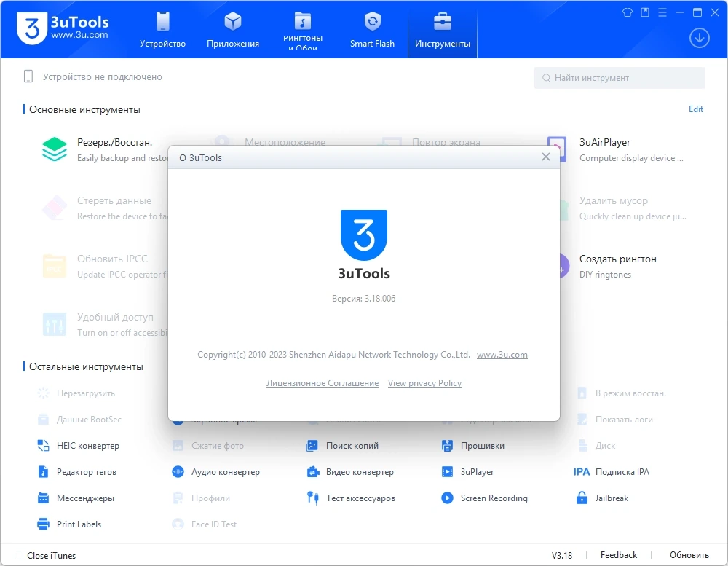Click the Feedback link in status bar

[x=618, y=555]
